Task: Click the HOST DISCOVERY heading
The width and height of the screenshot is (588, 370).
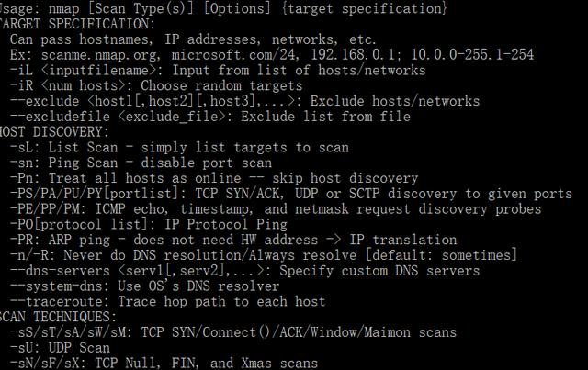Action: pos(54,132)
